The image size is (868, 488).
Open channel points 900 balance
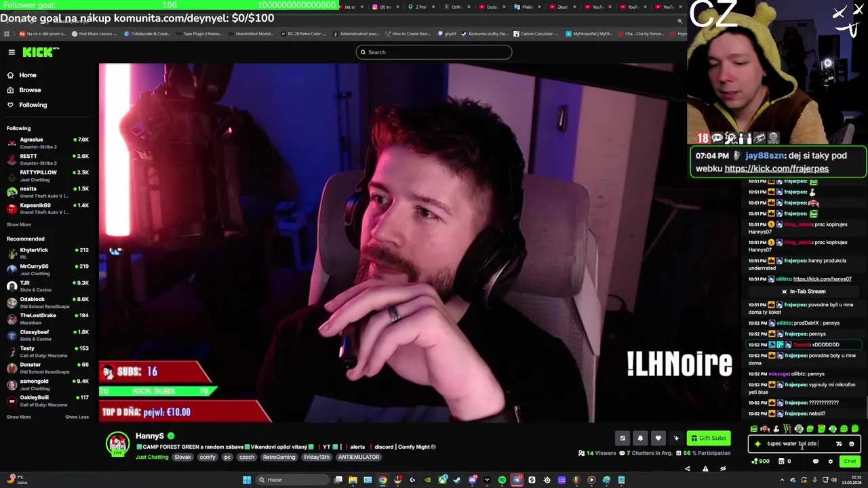(761, 462)
